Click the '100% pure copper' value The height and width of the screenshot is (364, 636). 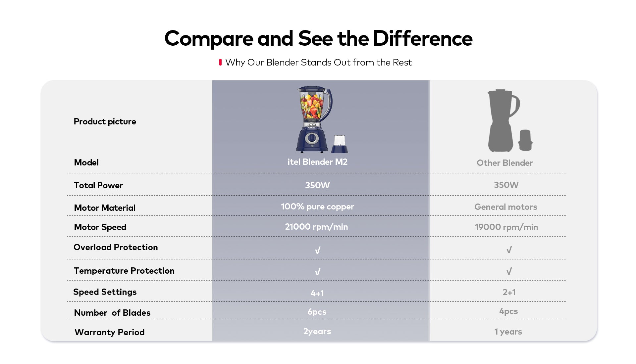(317, 207)
